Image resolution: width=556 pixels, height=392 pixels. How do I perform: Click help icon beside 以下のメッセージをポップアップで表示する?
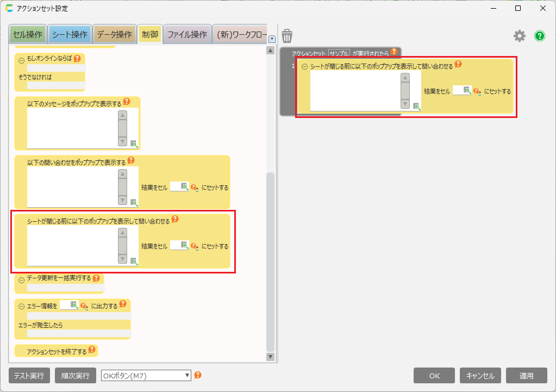pyautogui.click(x=127, y=102)
